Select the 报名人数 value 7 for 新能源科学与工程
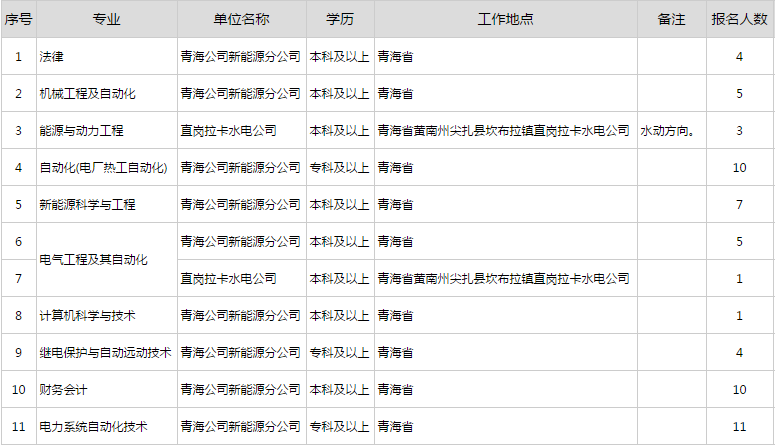Image resolution: width=775 pixels, height=446 pixels. tap(739, 205)
